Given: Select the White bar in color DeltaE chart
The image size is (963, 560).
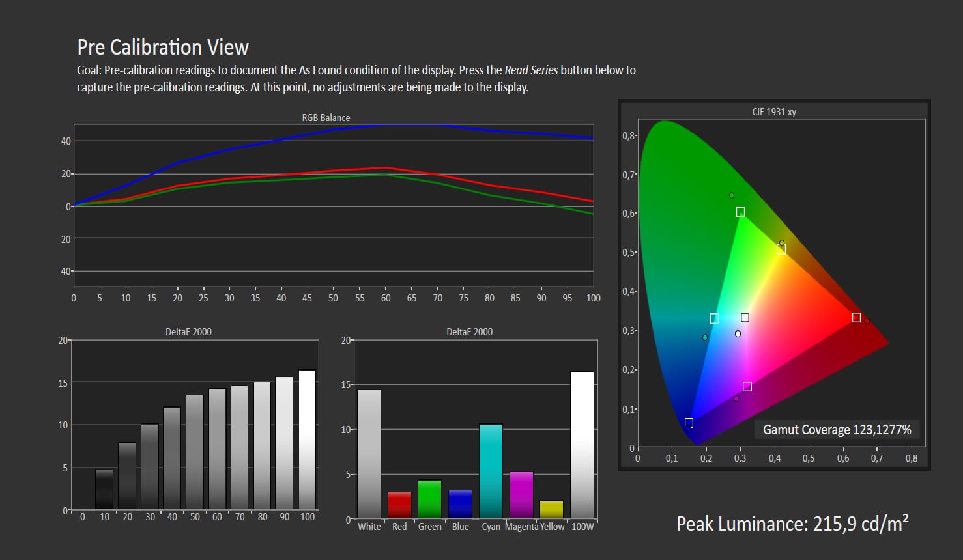Looking at the screenshot, I should (x=369, y=453).
